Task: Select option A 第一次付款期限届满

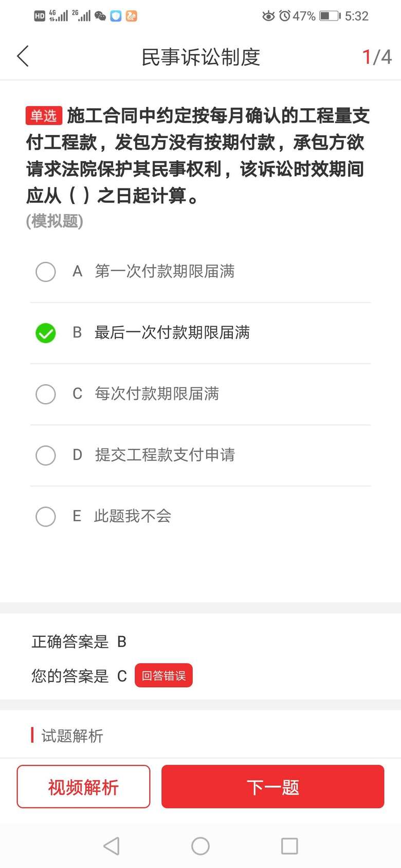Action: click(x=46, y=272)
